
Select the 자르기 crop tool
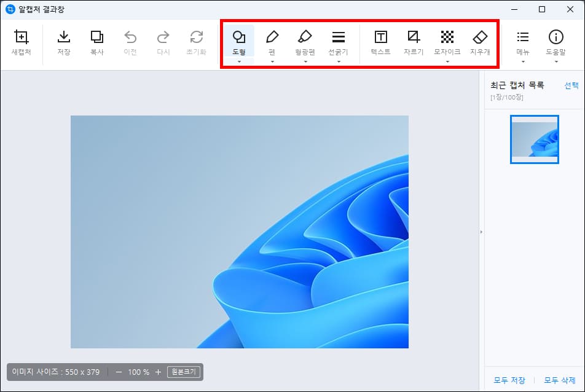(x=414, y=42)
